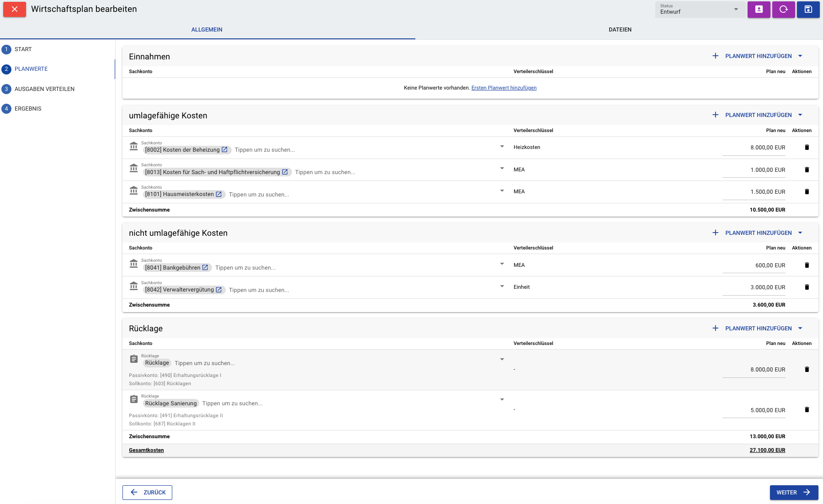Click the WEITER button
Image resolution: width=823 pixels, height=504 pixels.
(794, 493)
